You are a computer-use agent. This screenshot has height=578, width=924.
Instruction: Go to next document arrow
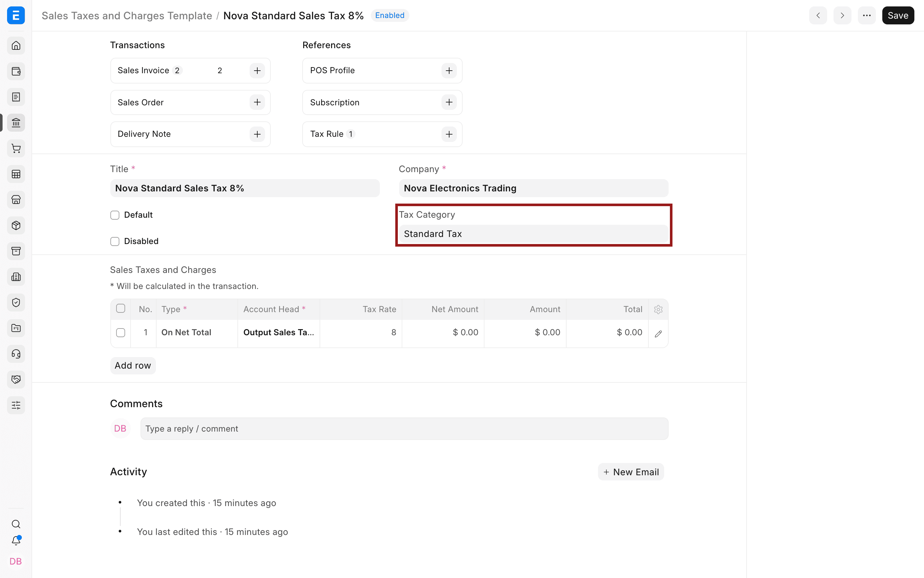(842, 16)
